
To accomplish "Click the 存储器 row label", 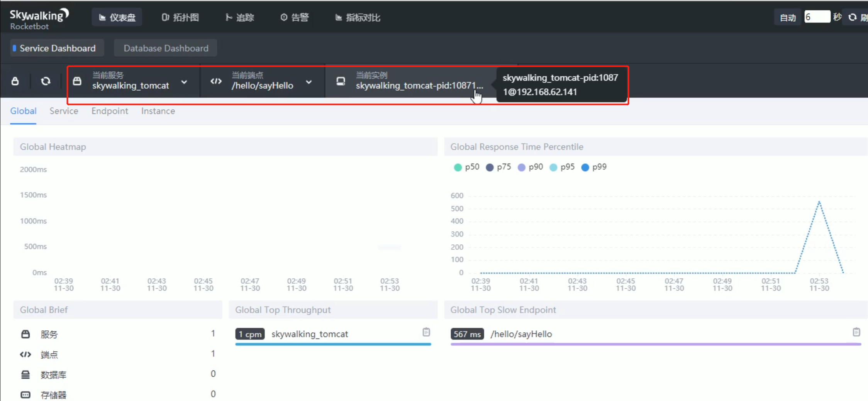I will [x=53, y=395].
